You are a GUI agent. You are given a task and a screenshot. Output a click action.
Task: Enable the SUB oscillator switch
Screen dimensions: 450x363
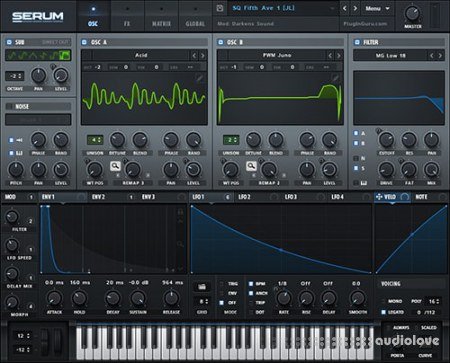[x=9, y=42]
